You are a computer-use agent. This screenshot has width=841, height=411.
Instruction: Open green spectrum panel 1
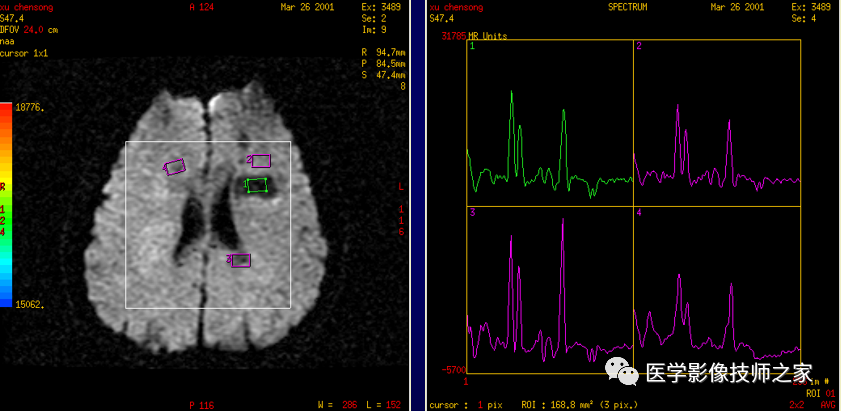[x=550, y=122]
